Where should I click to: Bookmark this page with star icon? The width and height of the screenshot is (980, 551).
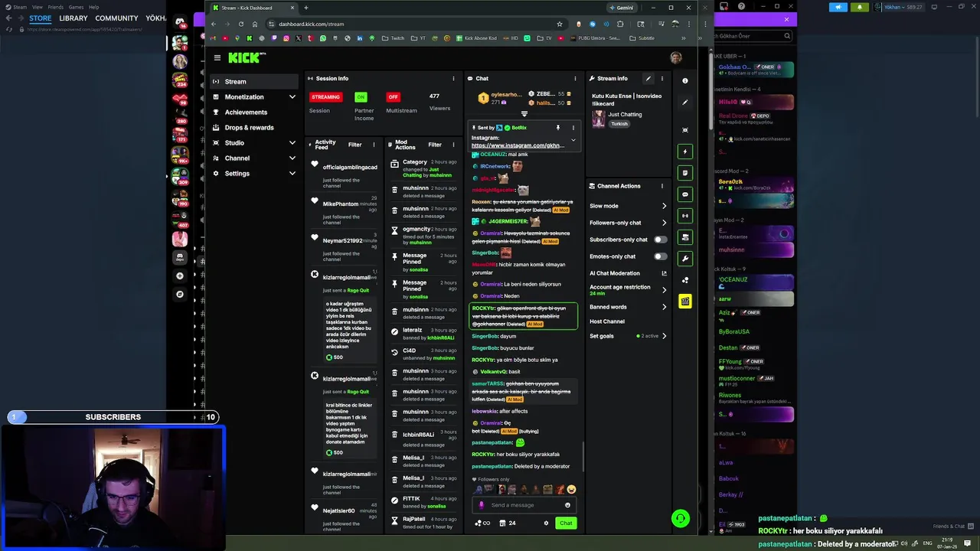tap(560, 24)
